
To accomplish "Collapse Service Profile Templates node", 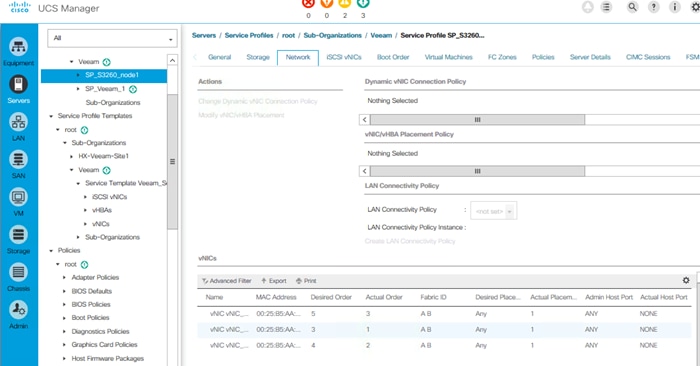I will (x=51, y=116).
